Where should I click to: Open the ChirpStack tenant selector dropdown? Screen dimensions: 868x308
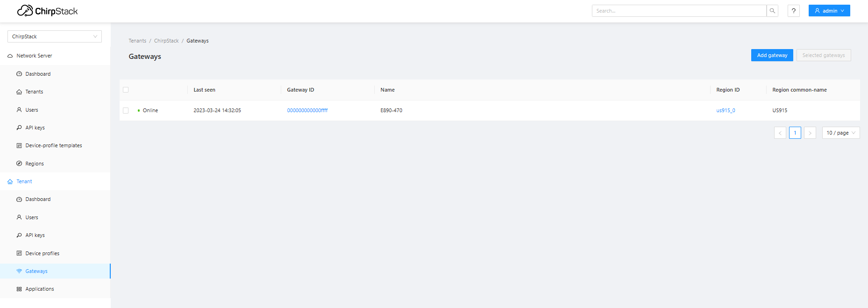[54, 36]
